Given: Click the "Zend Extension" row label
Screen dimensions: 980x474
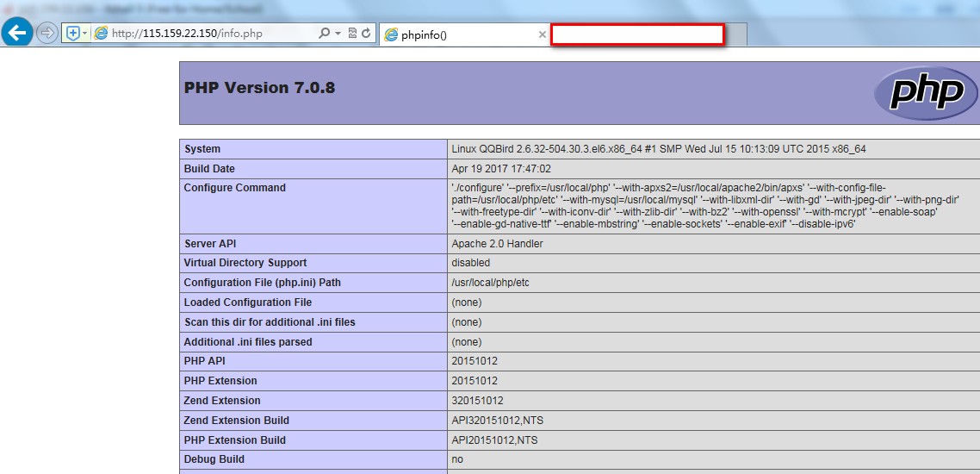Looking at the screenshot, I should coord(222,400).
